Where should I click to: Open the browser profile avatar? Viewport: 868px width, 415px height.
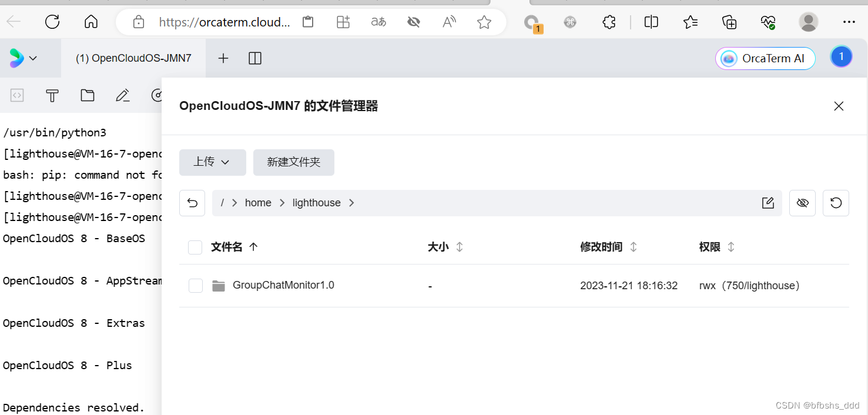tap(809, 22)
